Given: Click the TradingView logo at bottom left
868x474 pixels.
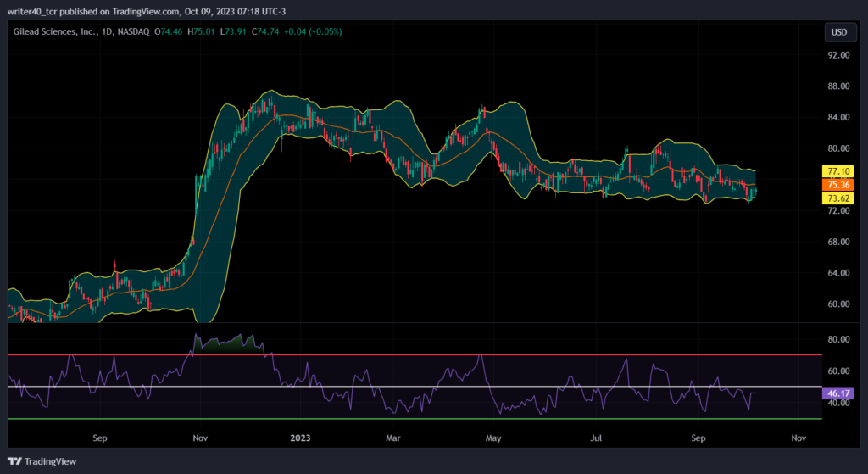Looking at the screenshot, I should 42,461.
